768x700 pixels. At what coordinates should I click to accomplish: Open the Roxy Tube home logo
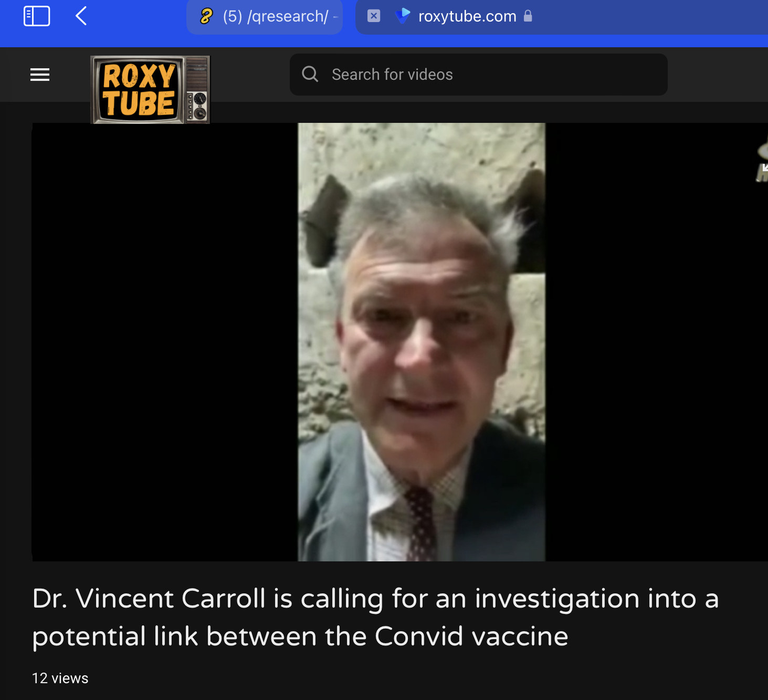coord(151,90)
